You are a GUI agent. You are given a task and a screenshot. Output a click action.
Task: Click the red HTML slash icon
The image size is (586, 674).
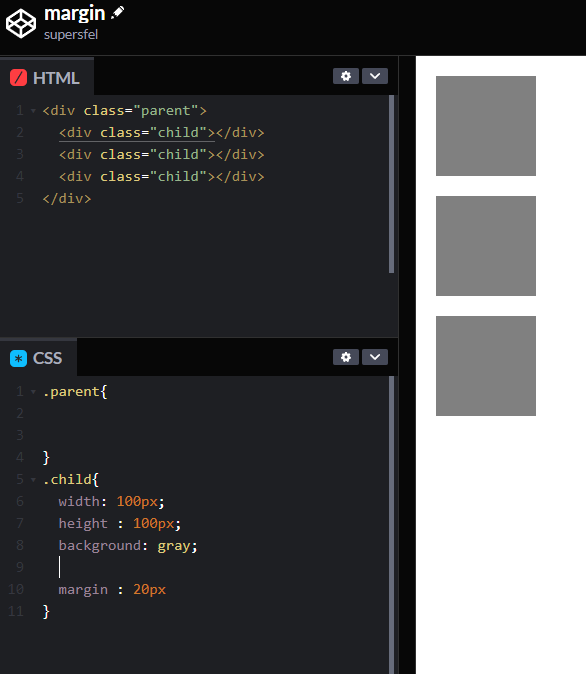coord(18,78)
